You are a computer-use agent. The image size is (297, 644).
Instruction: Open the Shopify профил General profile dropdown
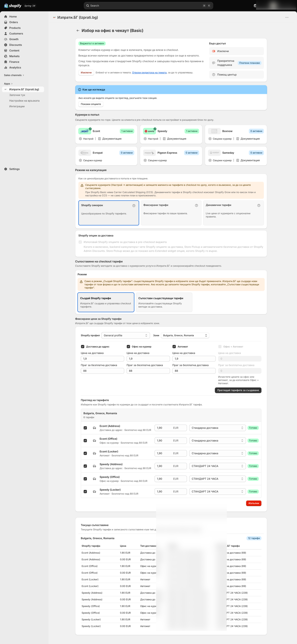click(126, 335)
